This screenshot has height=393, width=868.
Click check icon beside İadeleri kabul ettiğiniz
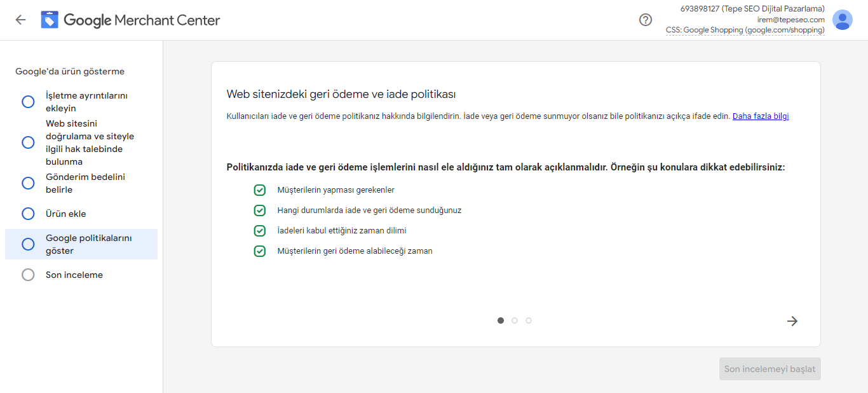click(259, 231)
